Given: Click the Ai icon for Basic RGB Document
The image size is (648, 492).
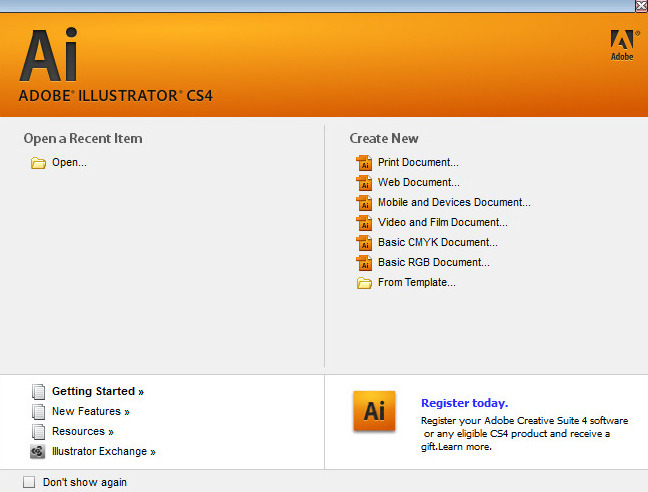Looking at the screenshot, I should [364, 263].
